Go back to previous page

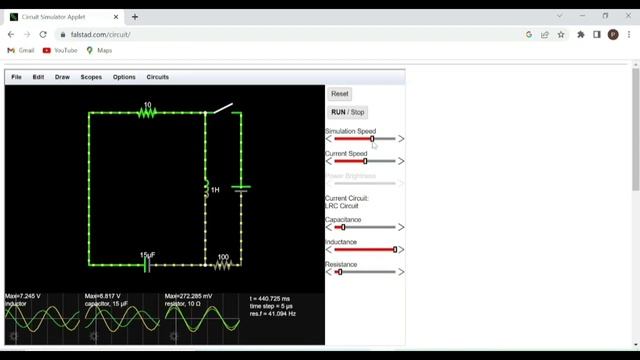tap(11, 35)
